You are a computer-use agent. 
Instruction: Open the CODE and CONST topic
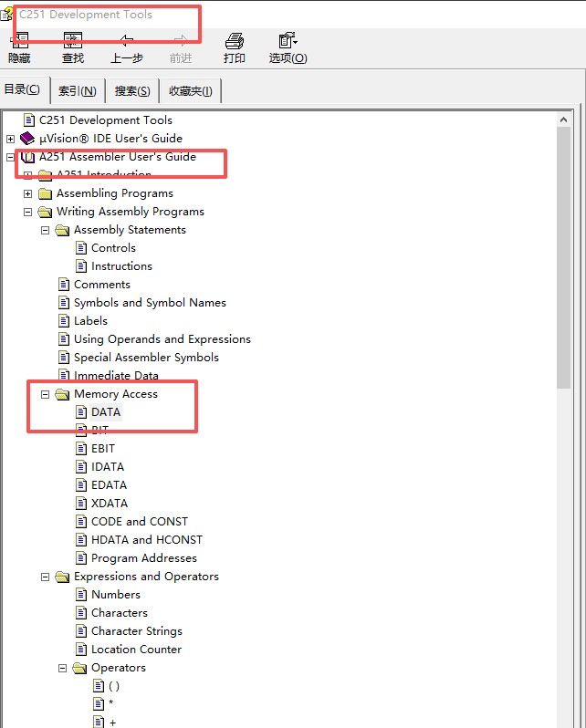tap(140, 522)
